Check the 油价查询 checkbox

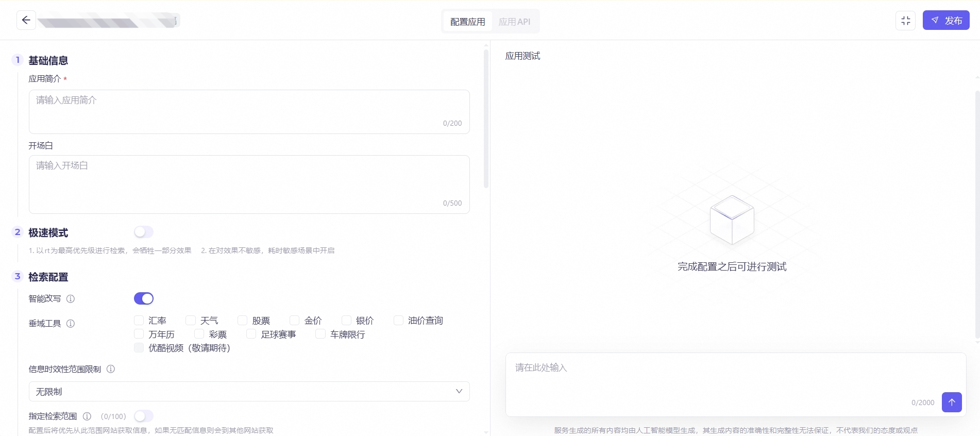(x=398, y=320)
